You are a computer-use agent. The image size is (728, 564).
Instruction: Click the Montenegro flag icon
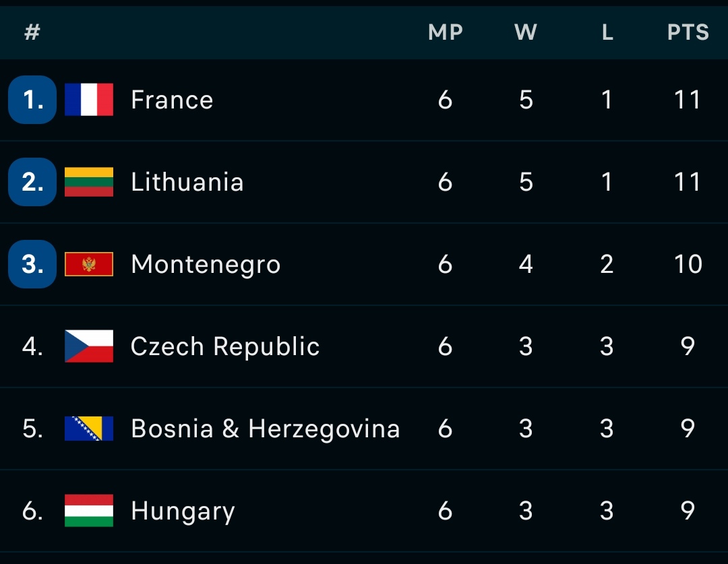(x=89, y=264)
